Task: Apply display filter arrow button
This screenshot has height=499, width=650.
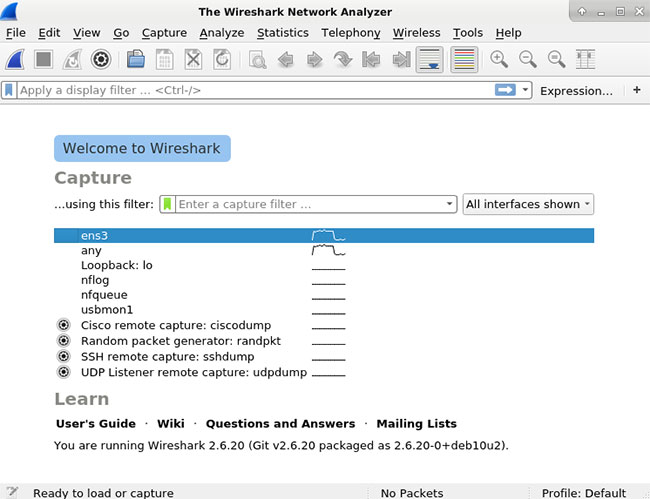Action: 505,90
